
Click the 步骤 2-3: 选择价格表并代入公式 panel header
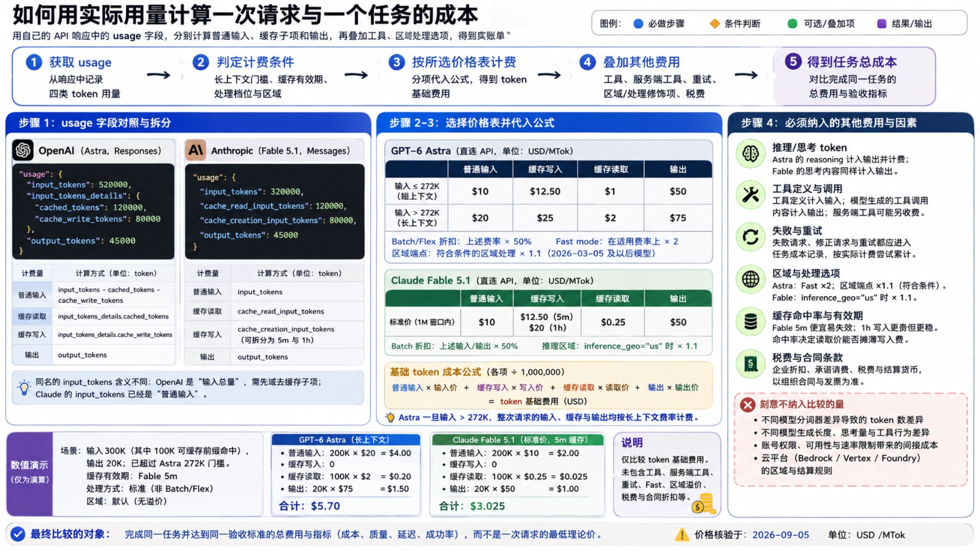pyautogui.click(x=549, y=122)
